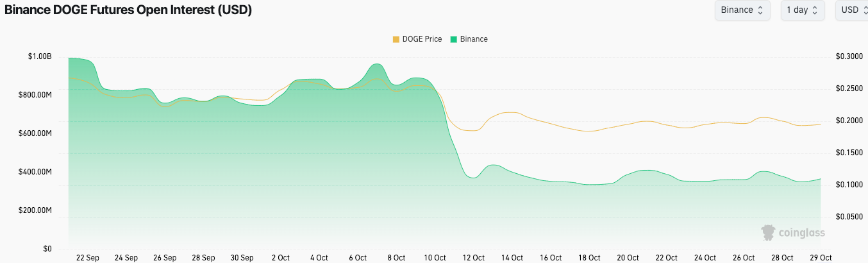This screenshot has height=263, width=868.
Task: Click the $0.3000 price axis label
Action: (849, 56)
